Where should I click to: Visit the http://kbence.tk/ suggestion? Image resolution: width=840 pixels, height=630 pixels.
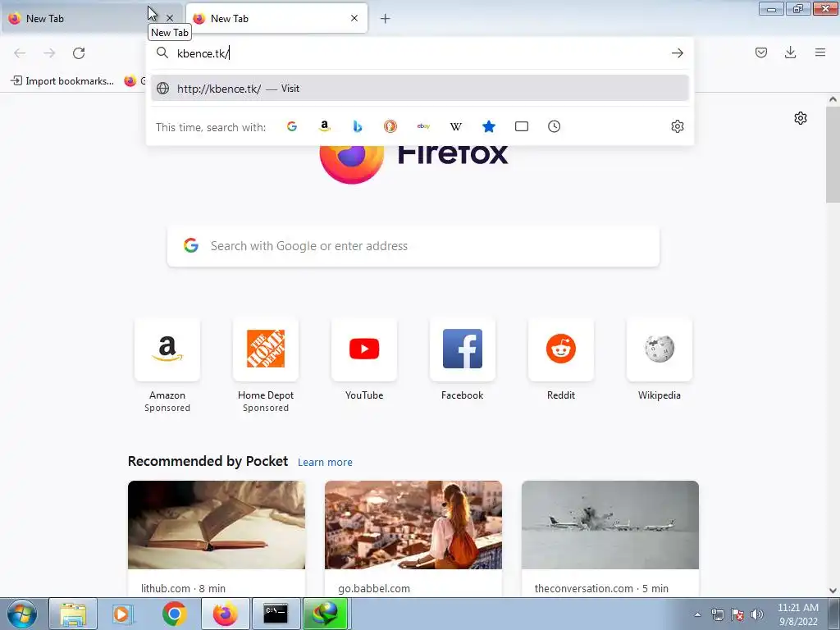point(420,89)
